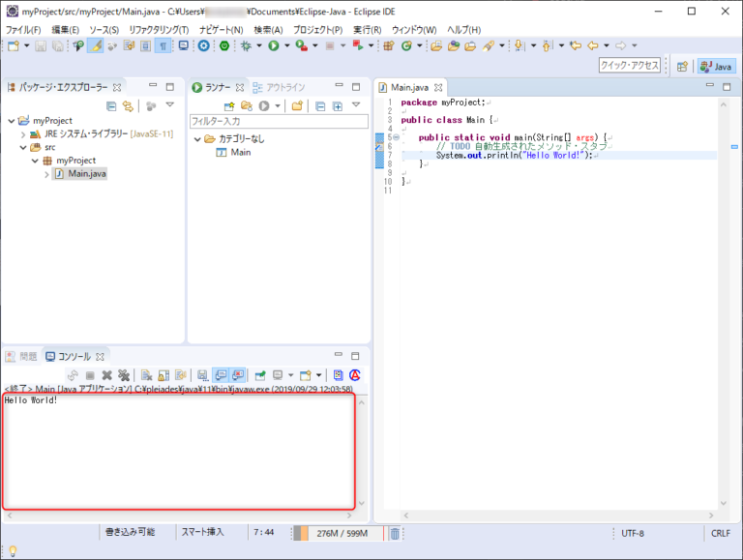Viewport: 743px width, 560px height.
Task: Open the Package Explorer view menu triangle
Action: 169,105
